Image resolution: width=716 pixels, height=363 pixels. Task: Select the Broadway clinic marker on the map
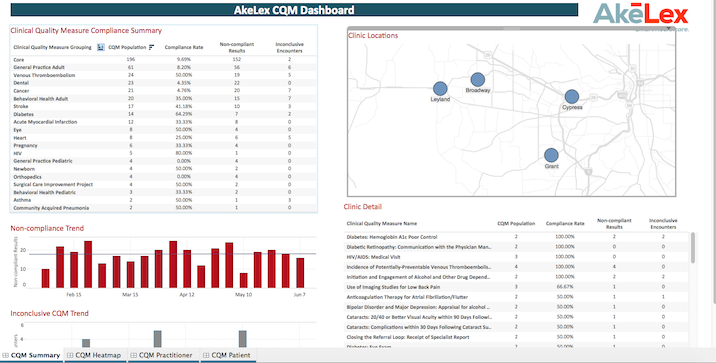478,79
